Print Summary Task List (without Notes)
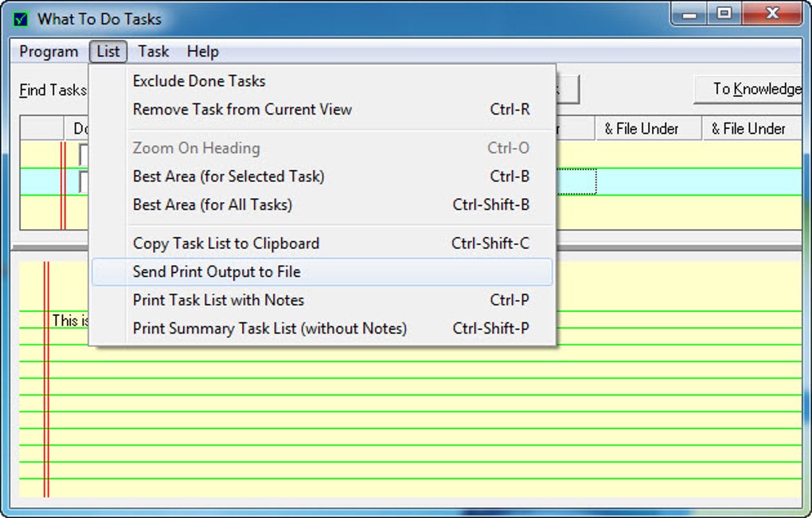 pos(270,329)
